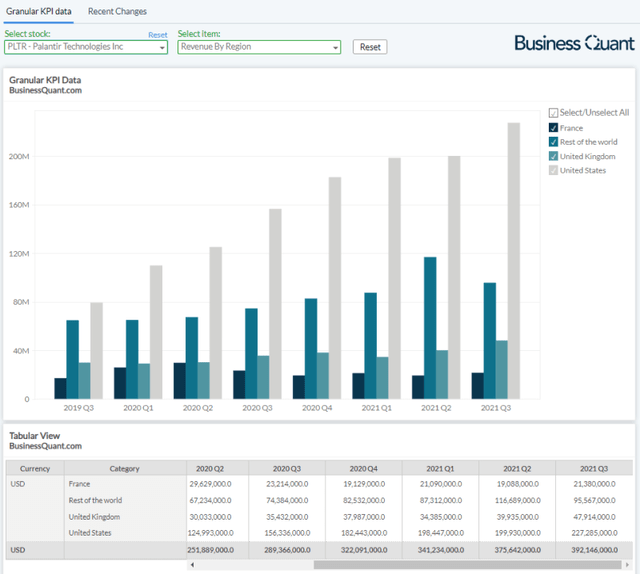This screenshot has width=640, height=574.
Task: Click the 2020 Q3 table column header
Action: (287, 469)
